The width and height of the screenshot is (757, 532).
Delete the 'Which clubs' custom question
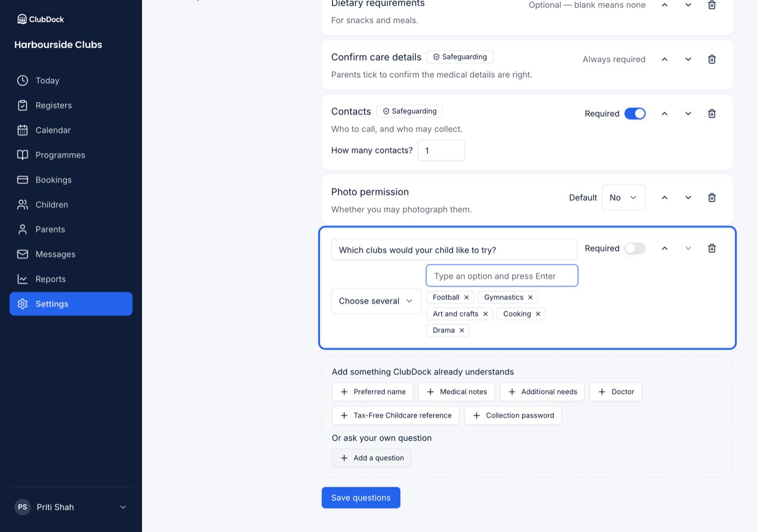point(712,248)
